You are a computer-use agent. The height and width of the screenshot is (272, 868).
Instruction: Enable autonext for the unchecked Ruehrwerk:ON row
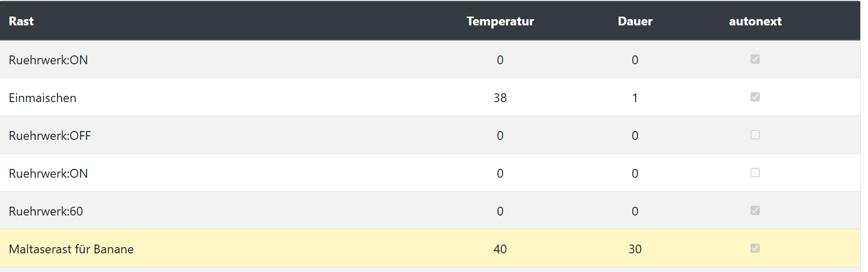click(x=755, y=173)
